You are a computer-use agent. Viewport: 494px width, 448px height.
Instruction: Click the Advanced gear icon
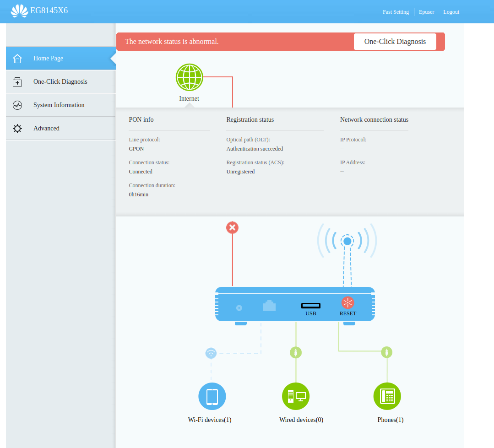click(17, 129)
